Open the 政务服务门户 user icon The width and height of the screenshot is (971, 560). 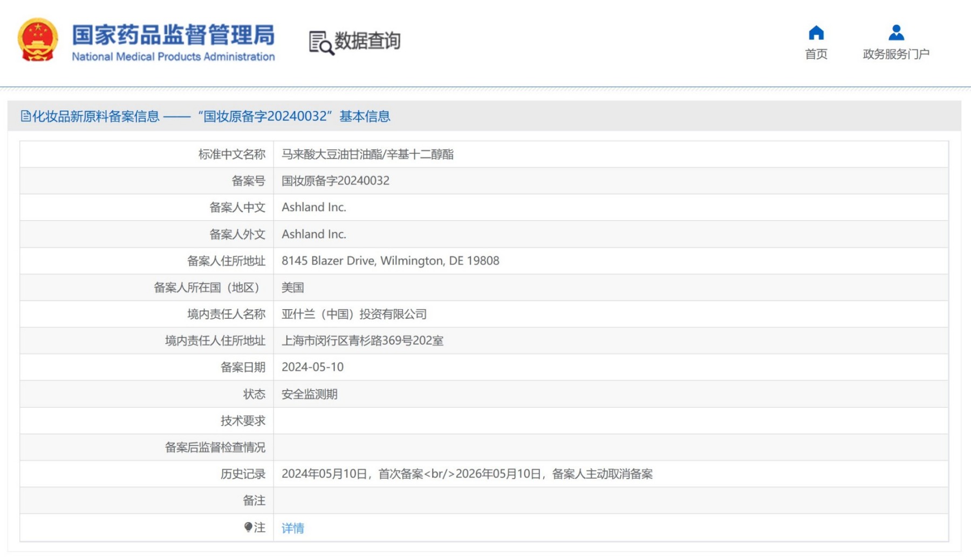coord(896,33)
